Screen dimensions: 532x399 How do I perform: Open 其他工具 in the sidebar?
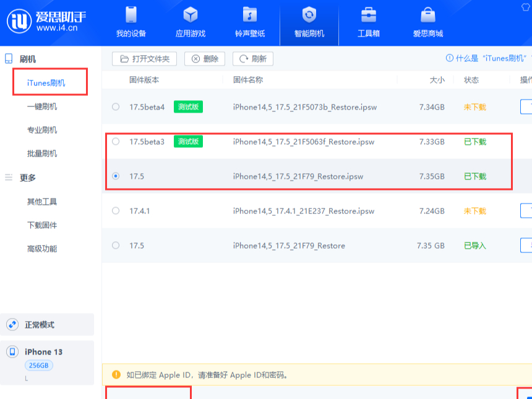pos(42,202)
